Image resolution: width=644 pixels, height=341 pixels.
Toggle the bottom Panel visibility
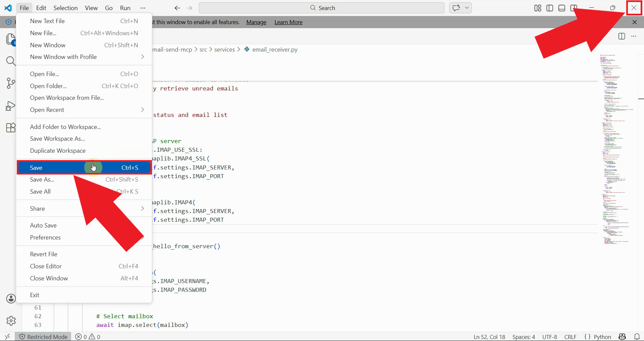click(561, 8)
